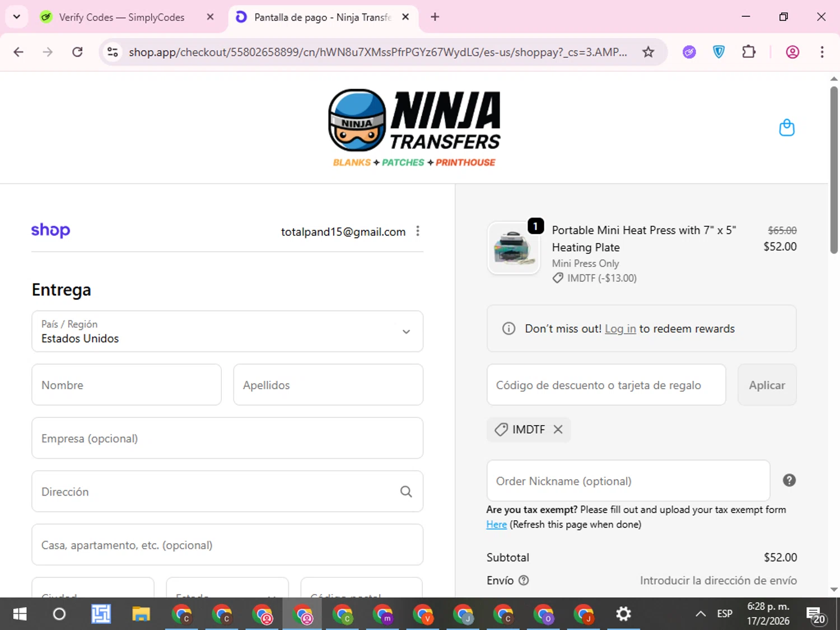Click the purple circular extension icon
This screenshot has width=840, height=630.
(689, 52)
